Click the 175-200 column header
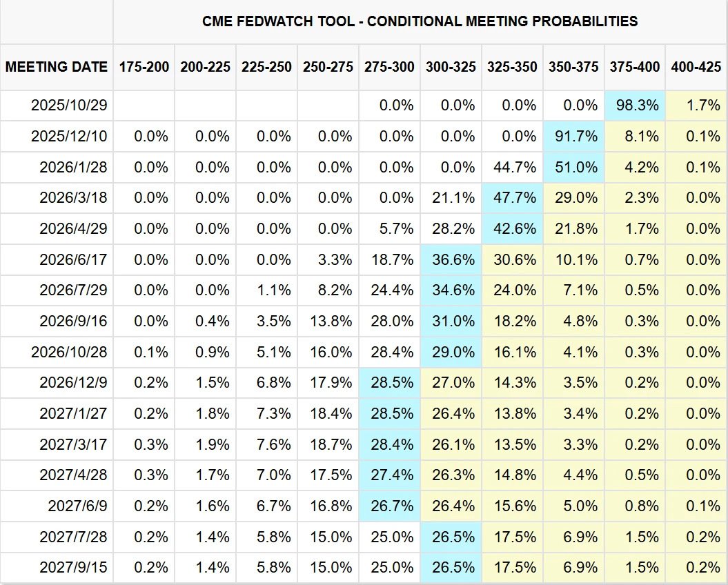This screenshot has height=585, width=728. coord(144,67)
